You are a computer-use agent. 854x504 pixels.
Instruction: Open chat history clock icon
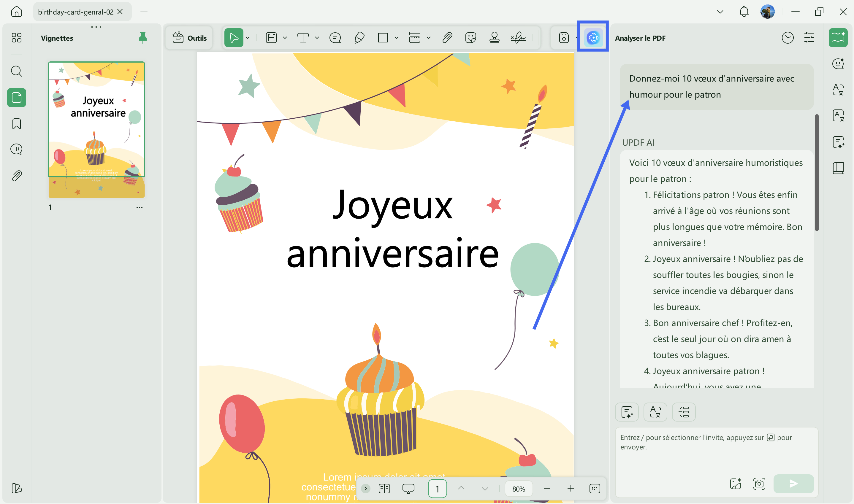pos(788,37)
